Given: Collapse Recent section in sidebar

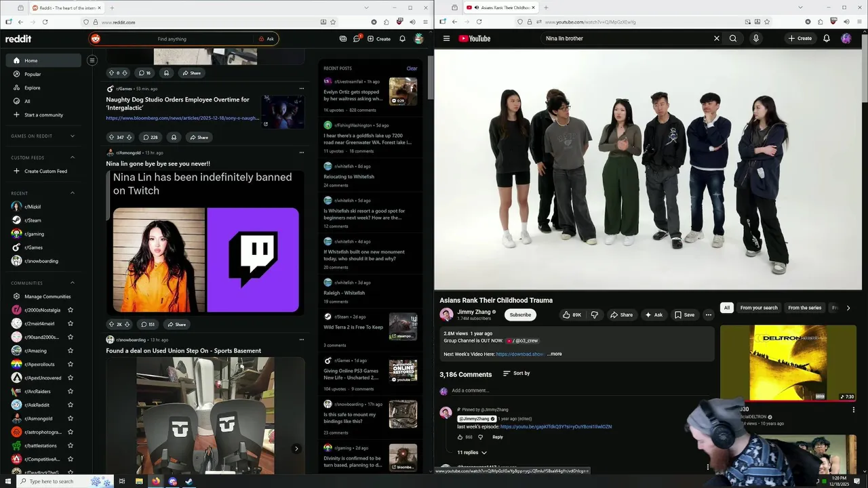Looking at the screenshot, I should [x=73, y=193].
